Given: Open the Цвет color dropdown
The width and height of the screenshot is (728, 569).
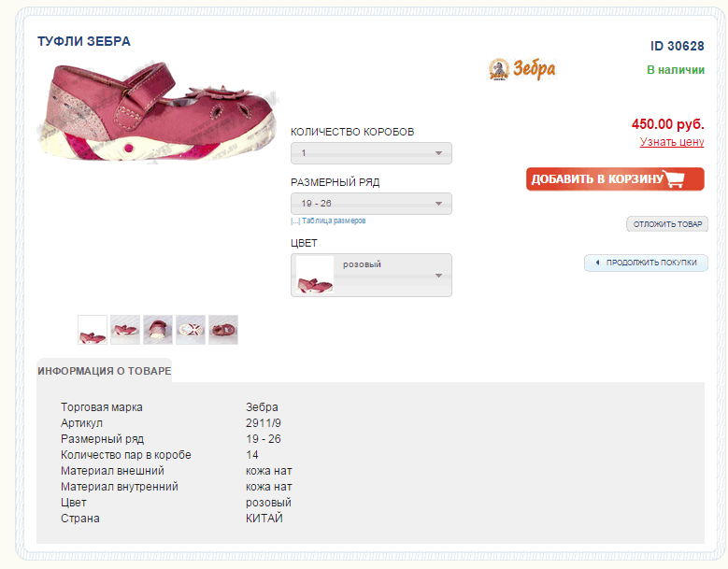Looking at the screenshot, I should pos(371,275).
